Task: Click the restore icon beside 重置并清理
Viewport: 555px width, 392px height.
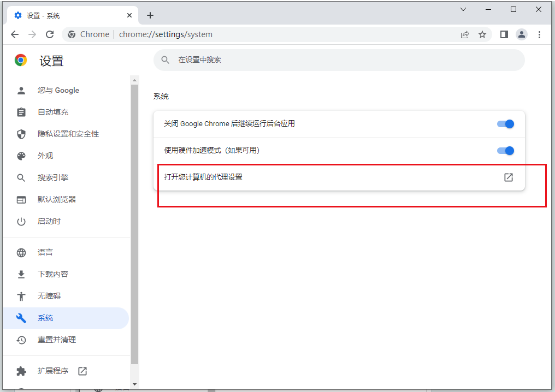Action: pyautogui.click(x=21, y=340)
